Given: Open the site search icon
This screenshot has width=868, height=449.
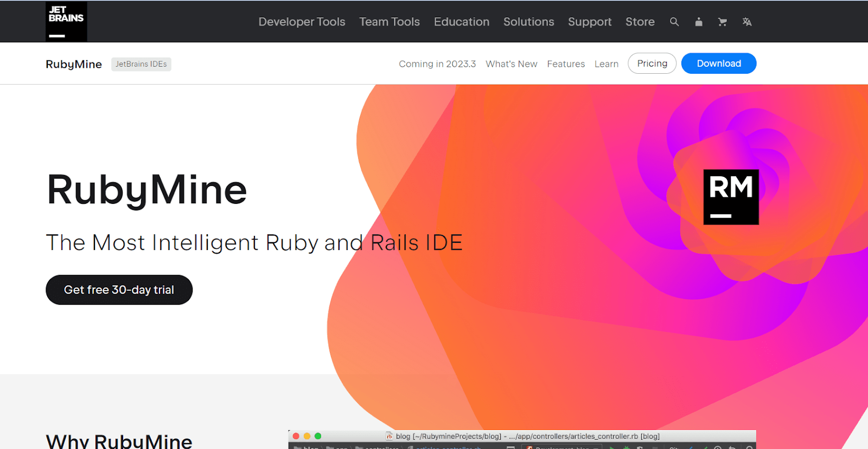Looking at the screenshot, I should coord(674,22).
